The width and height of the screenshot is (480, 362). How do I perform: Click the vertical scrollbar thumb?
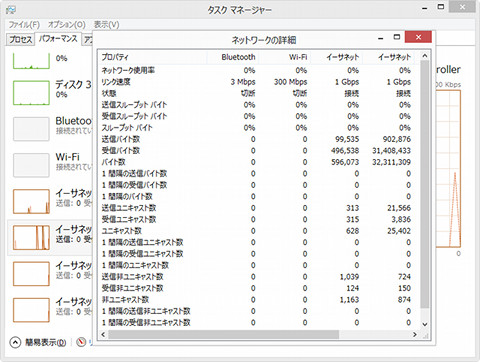(424, 184)
